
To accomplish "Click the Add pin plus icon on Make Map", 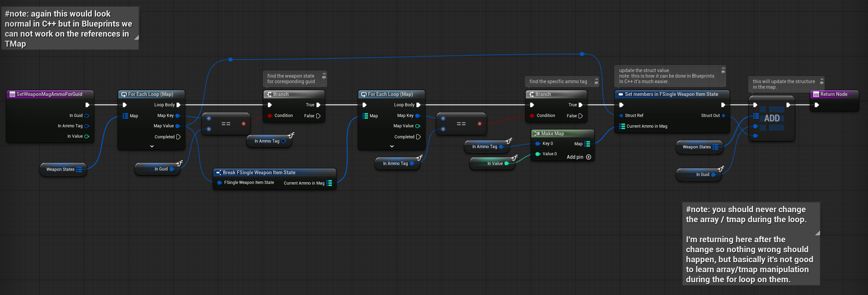I will (x=589, y=157).
